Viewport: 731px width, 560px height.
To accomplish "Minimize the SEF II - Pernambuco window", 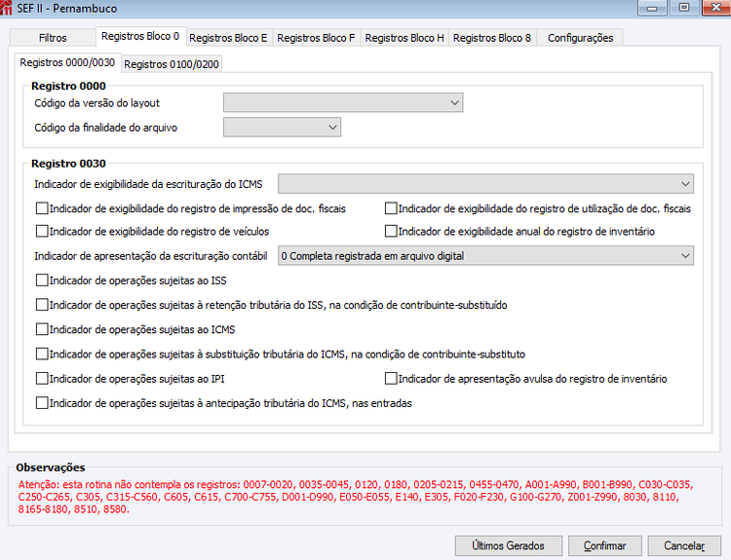I will [652, 8].
